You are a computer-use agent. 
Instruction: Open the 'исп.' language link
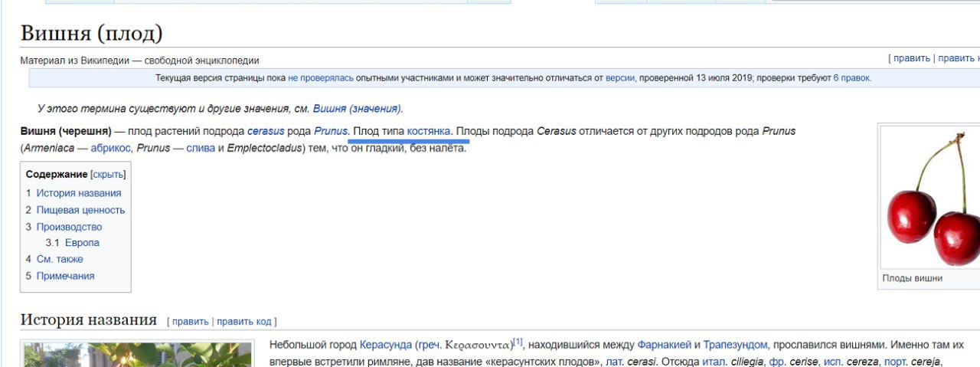coord(835,362)
